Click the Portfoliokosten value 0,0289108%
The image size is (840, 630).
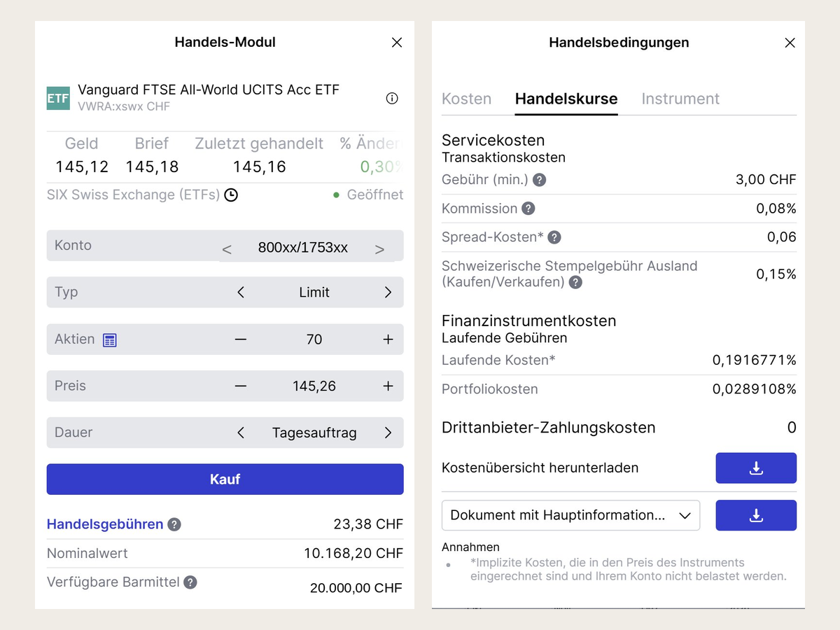point(755,389)
